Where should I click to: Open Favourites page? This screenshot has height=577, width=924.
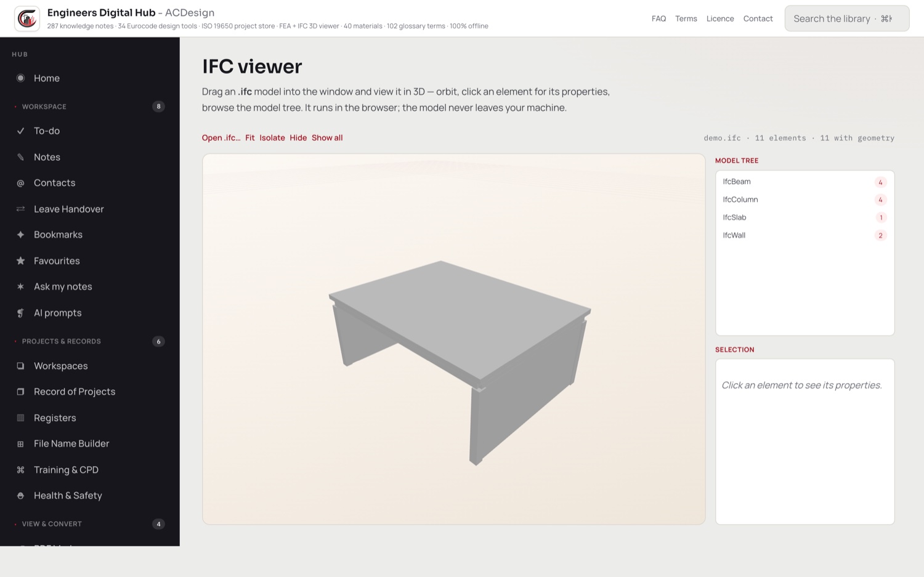[x=90, y=260]
